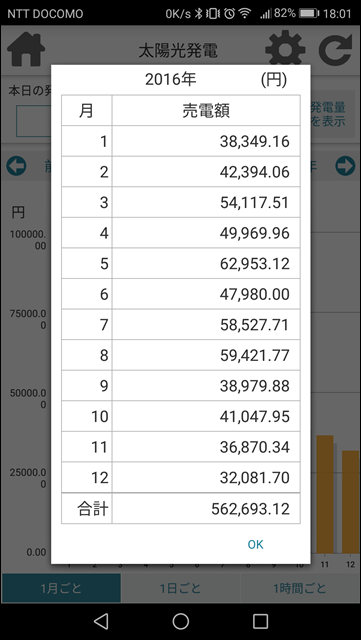Tap month 5 row value 62,953.12
This screenshot has width=361, height=640.
tap(254, 264)
